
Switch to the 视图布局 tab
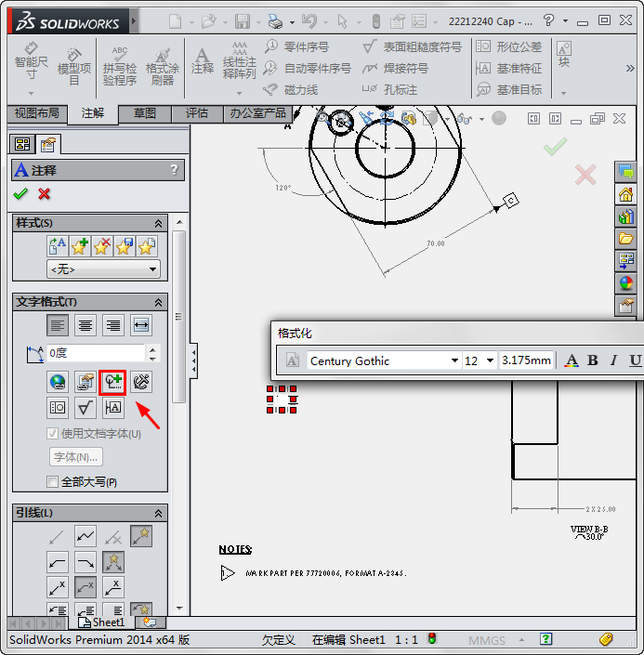36,113
